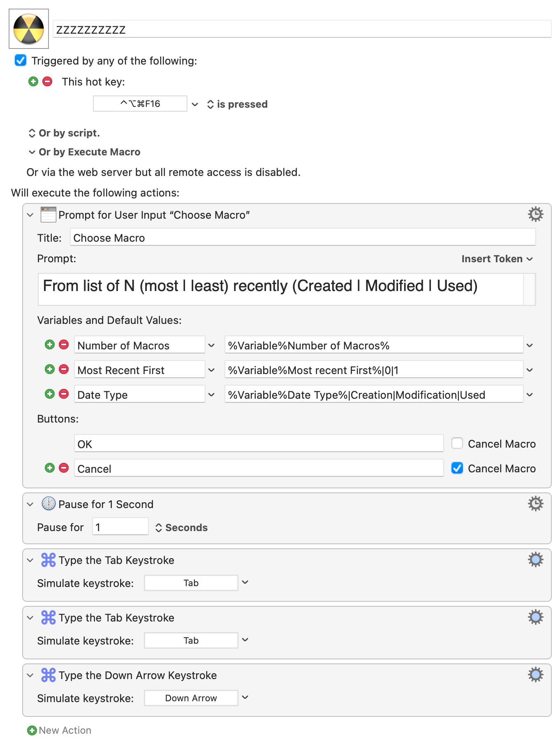The width and height of the screenshot is (560, 744).
Task: Remove the hot key trigger with red minus
Action: tap(47, 81)
